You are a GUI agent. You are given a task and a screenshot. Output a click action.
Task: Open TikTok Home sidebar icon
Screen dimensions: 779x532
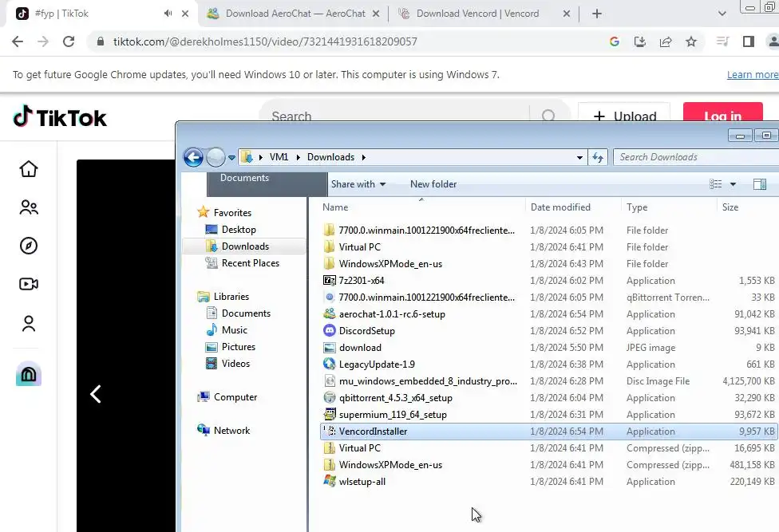[x=28, y=169]
